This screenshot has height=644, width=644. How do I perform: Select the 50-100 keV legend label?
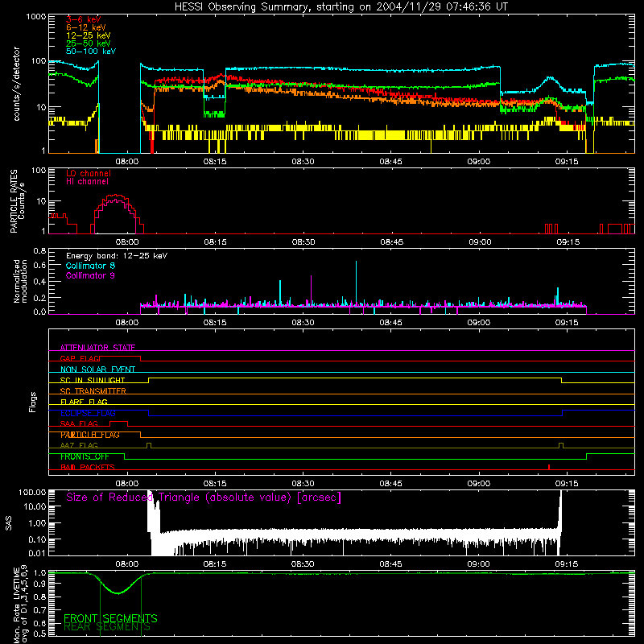click(90, 52)
